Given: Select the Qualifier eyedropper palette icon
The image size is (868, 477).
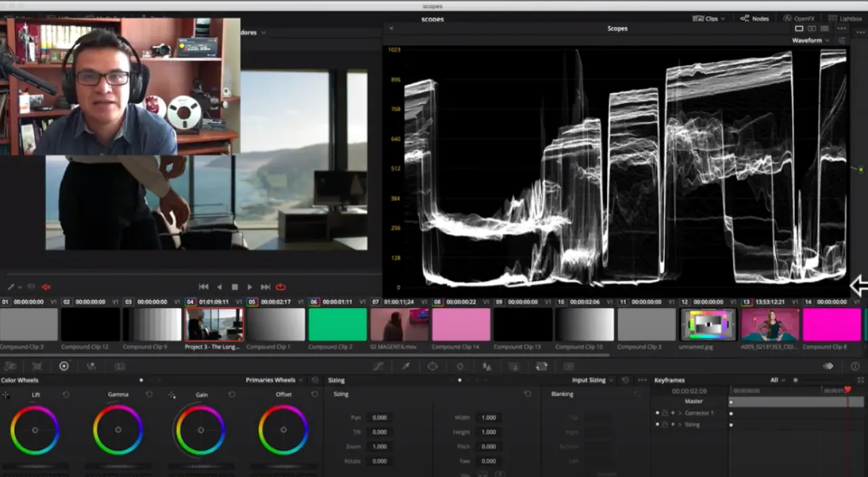Looking at the screenshot, I should point(406,366).
